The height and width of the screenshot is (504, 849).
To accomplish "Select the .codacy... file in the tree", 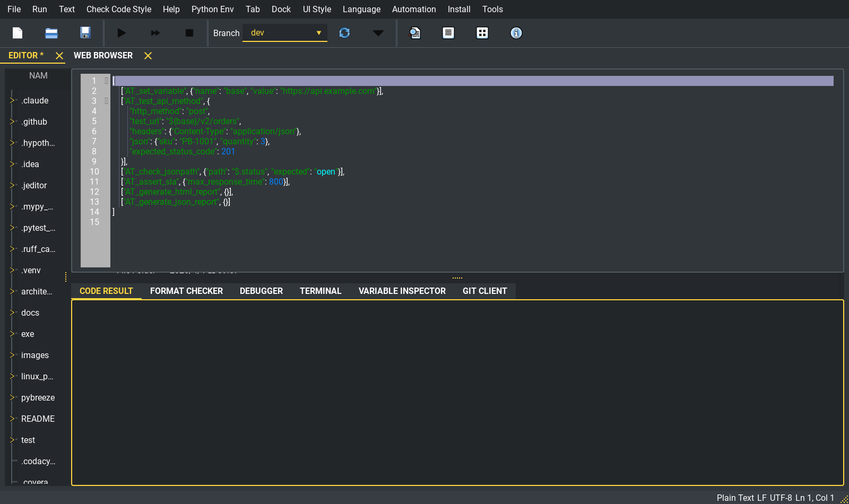I will click(38, 461).
